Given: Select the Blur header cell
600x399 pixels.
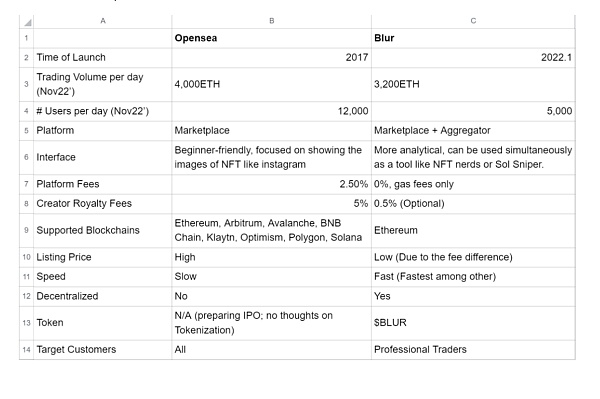Looking at the screenshot, I should pos(473,38).
